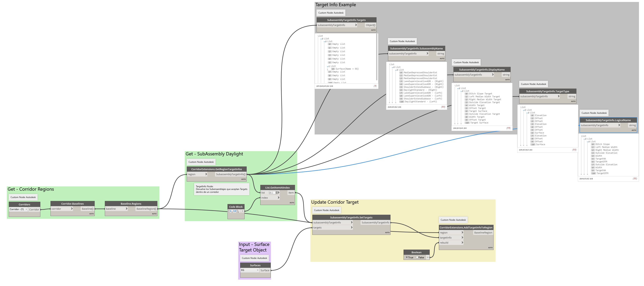Click the SubassemblyTargetInfo[] output port

click(x=231, y=174)
